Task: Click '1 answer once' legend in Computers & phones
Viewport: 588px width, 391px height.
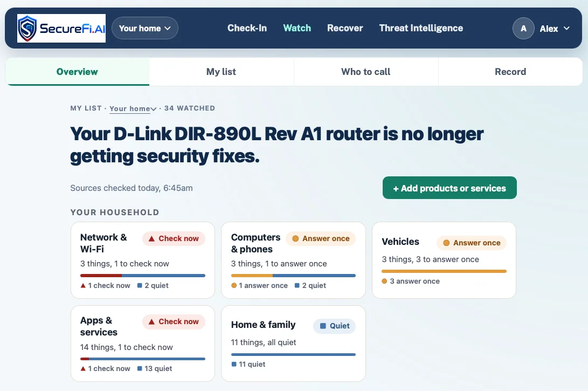Action: coord(259,285)
